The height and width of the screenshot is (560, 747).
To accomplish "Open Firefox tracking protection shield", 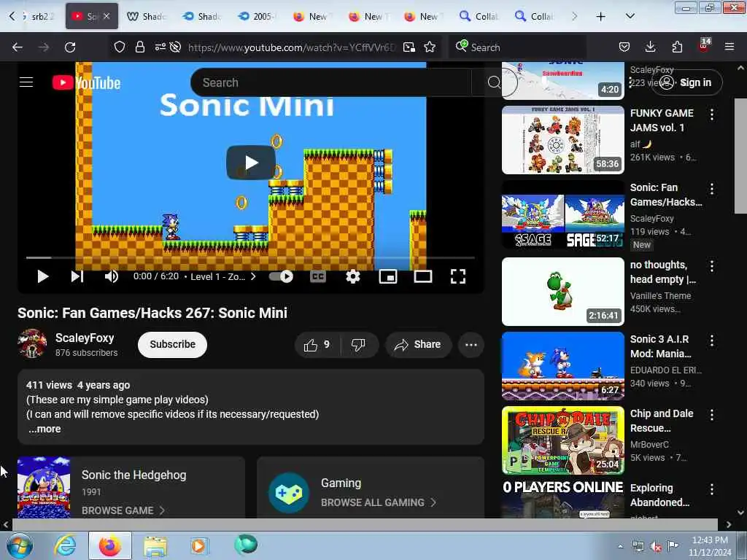I will [120, 47].
